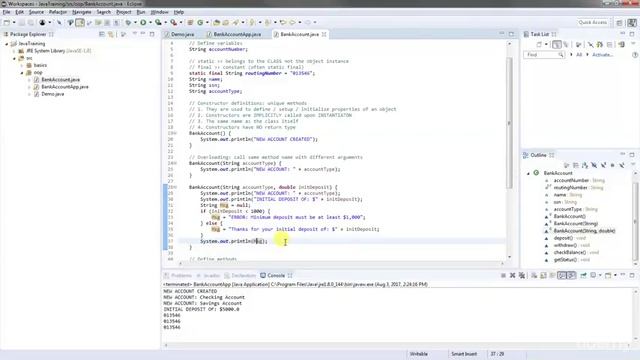Open the New file dropdown arrow

[x=14, y=22]
